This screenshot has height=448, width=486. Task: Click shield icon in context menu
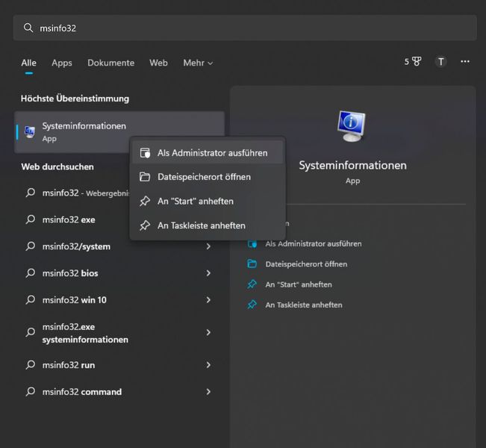pos(145,153)
